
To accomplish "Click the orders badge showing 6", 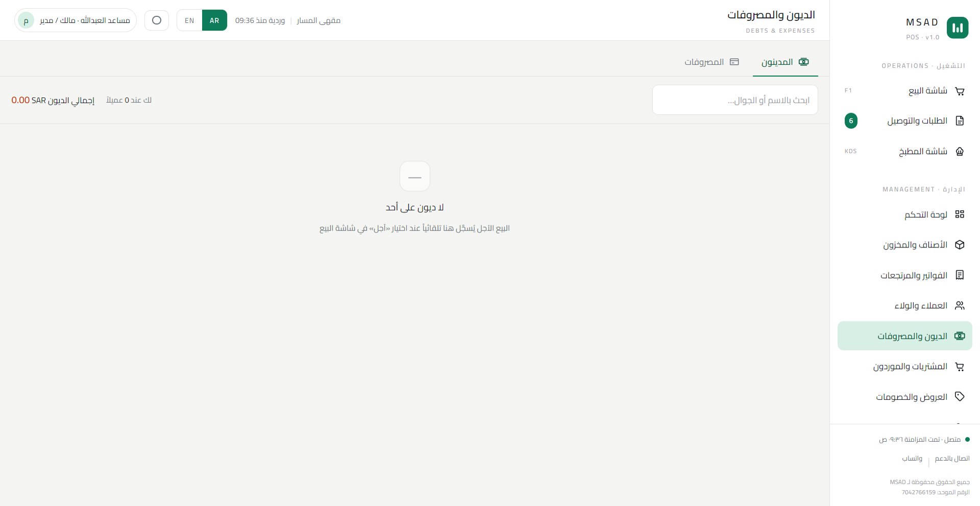I will tap(851, 121).
